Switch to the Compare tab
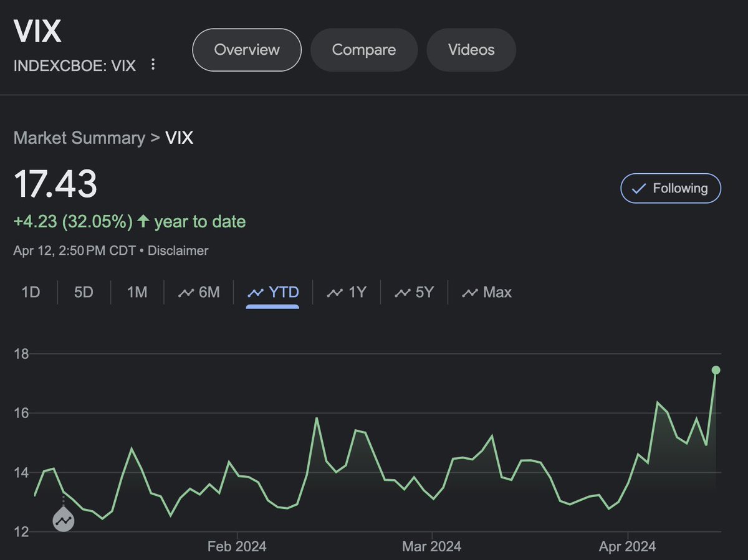Image resolution: width=748 pixels, height=560 pixels. pyautogui.click(x=364, y=50)
